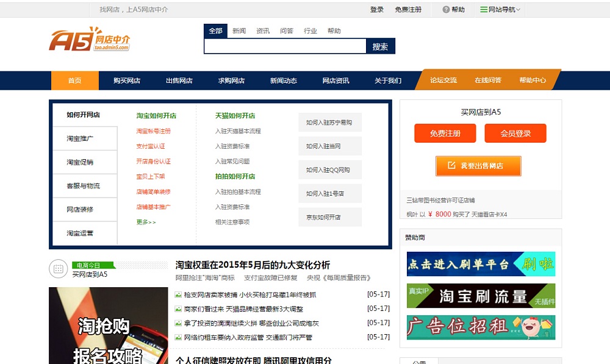
Task: Click the image icon beside 商家们看过来
Action: point(178,309)
